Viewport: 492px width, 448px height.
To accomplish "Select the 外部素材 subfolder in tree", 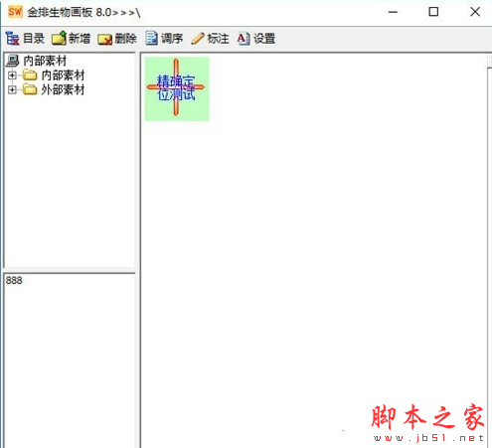I will (x=63, y=89).
